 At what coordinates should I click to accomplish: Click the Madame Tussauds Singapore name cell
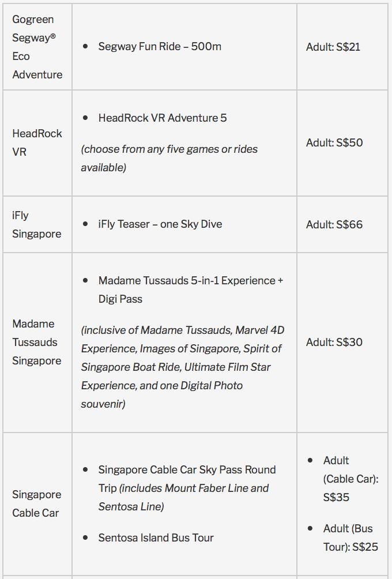[36, 342]
